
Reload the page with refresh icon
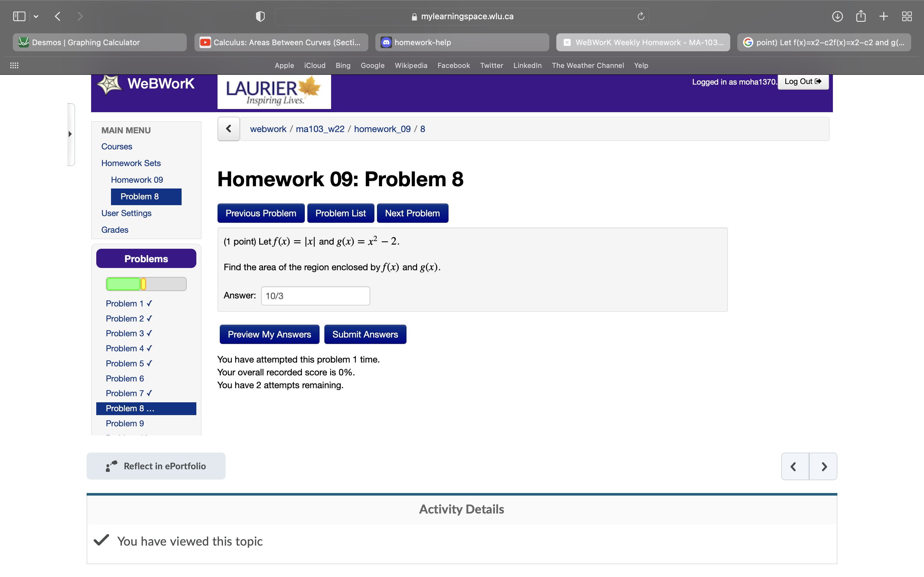tap(641, 16)
